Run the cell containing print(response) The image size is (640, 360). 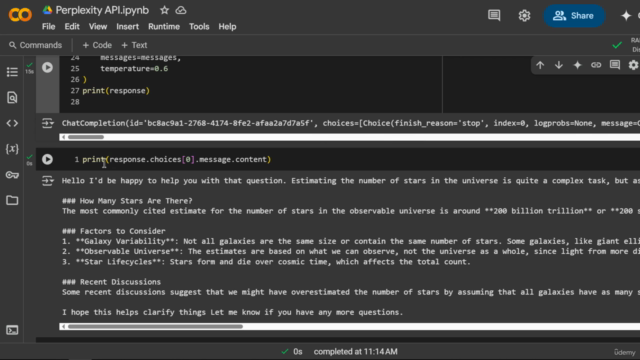coord(47,67)
